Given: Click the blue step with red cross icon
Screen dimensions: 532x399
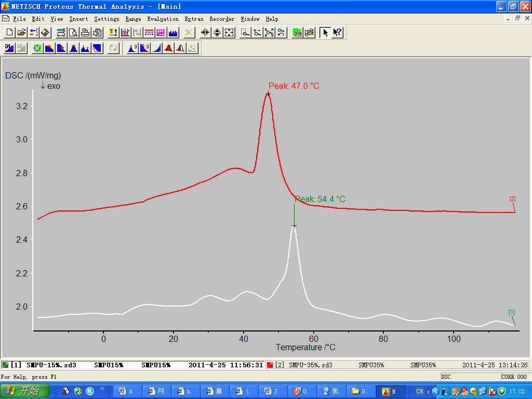Looking at the screenshot, I should click(61, 48).
